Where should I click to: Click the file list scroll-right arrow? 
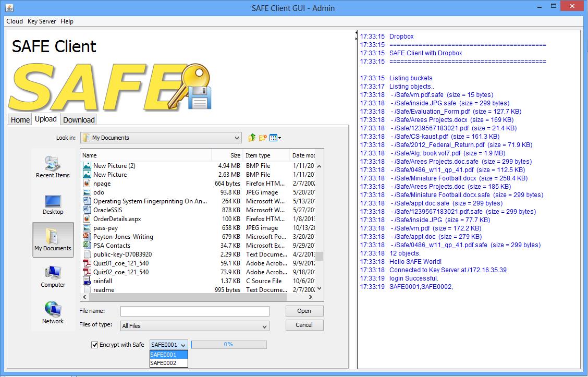pyautogui.click(x=311, y=297)
